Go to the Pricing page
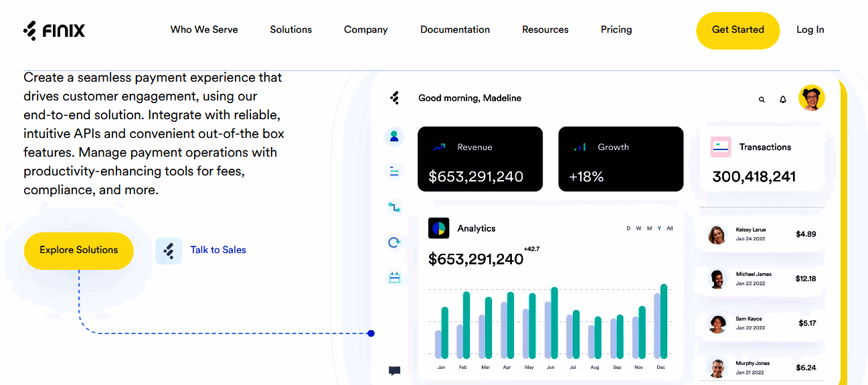 [616, 29]
